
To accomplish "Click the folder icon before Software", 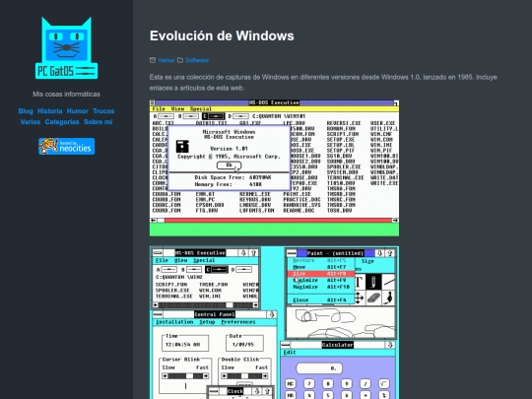I will (x=180, y=60).
